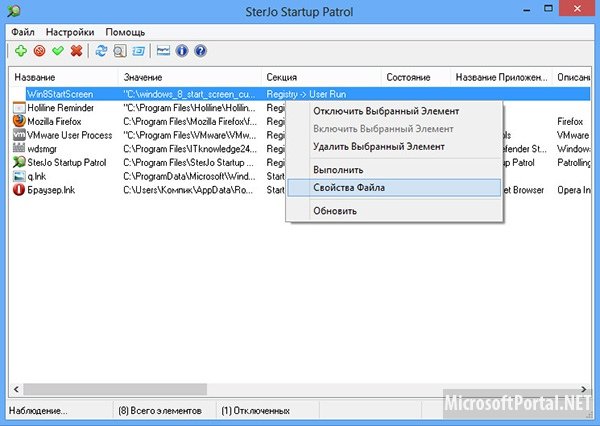Viewport: 600px width, 426px height.
Task: Click the Registry -> User Run section cell
Action: 306,94
